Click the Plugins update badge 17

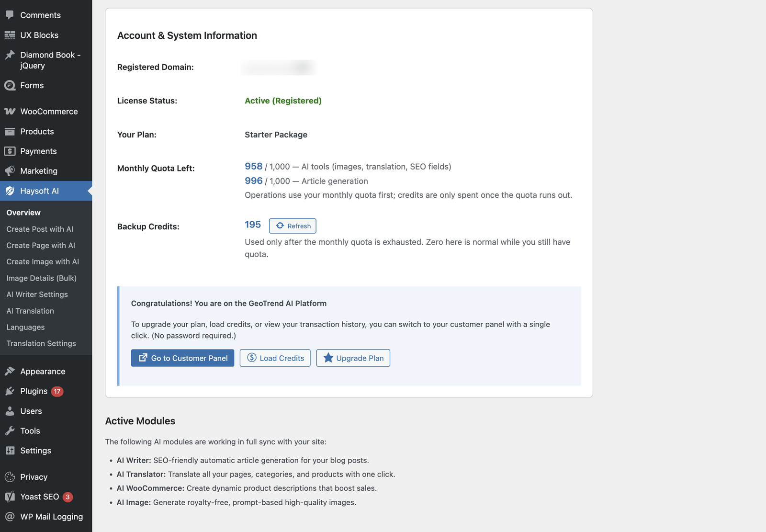click(57, 391)
